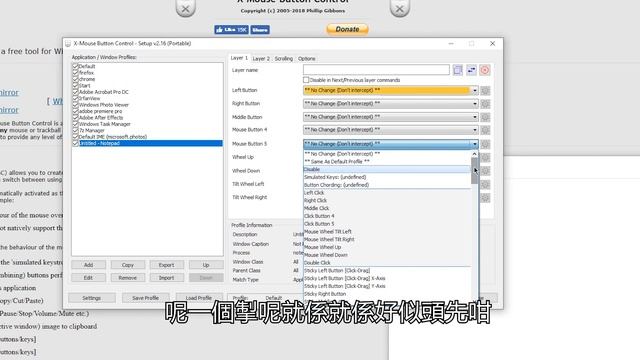
Task: Enable Disable in Next/Previous layer commands
Action: point(306,80)
